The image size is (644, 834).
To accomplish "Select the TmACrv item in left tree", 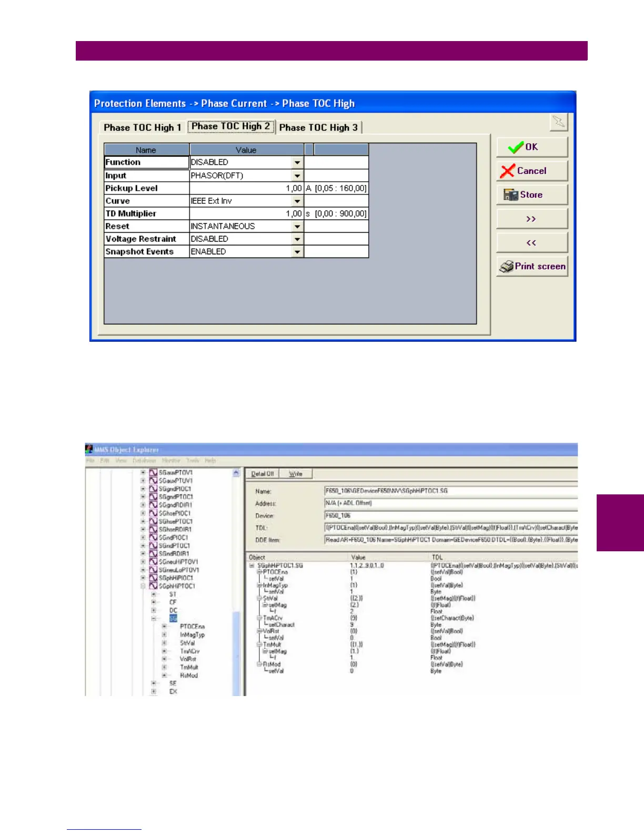I will click(189, 651).
